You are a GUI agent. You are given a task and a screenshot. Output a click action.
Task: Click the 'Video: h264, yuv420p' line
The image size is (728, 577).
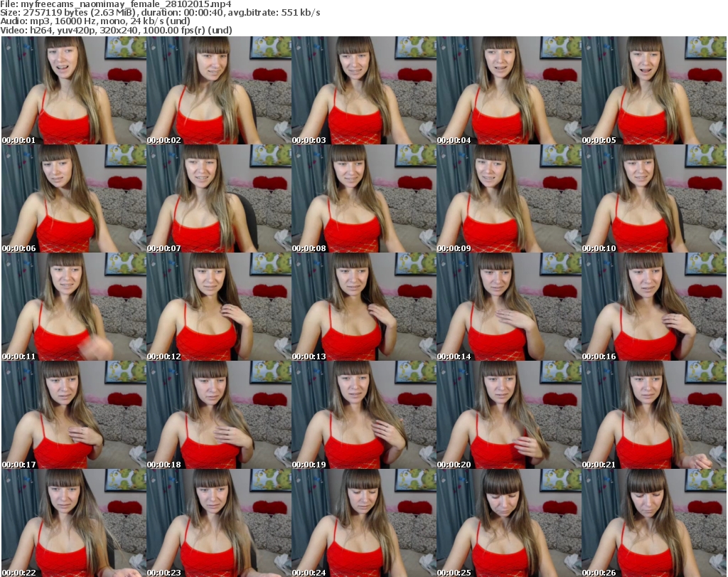pyautogui.click(x=116, y=30)
